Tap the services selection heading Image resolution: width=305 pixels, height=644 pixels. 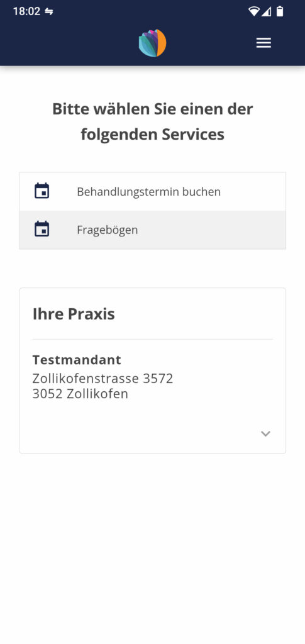point(152,121)
